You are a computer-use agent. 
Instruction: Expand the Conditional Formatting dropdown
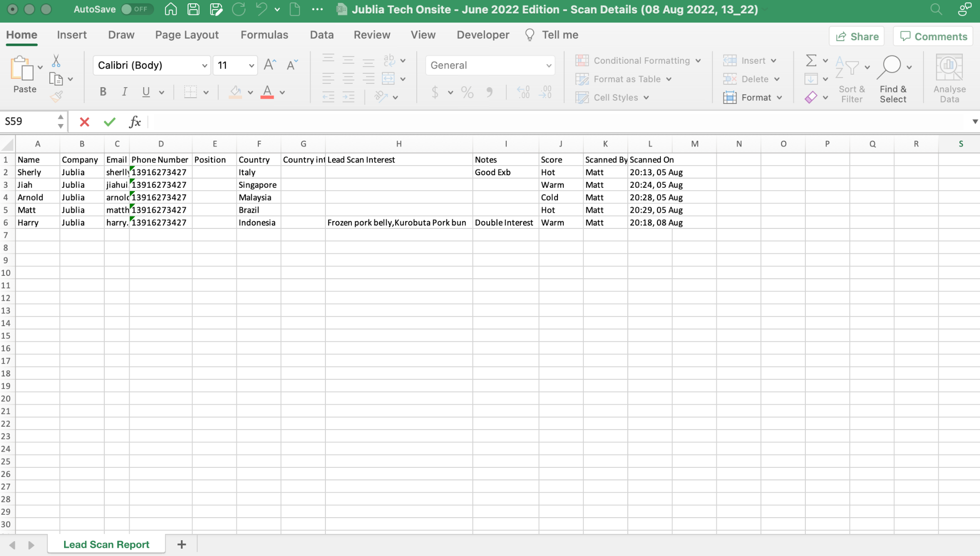point(698,61)
